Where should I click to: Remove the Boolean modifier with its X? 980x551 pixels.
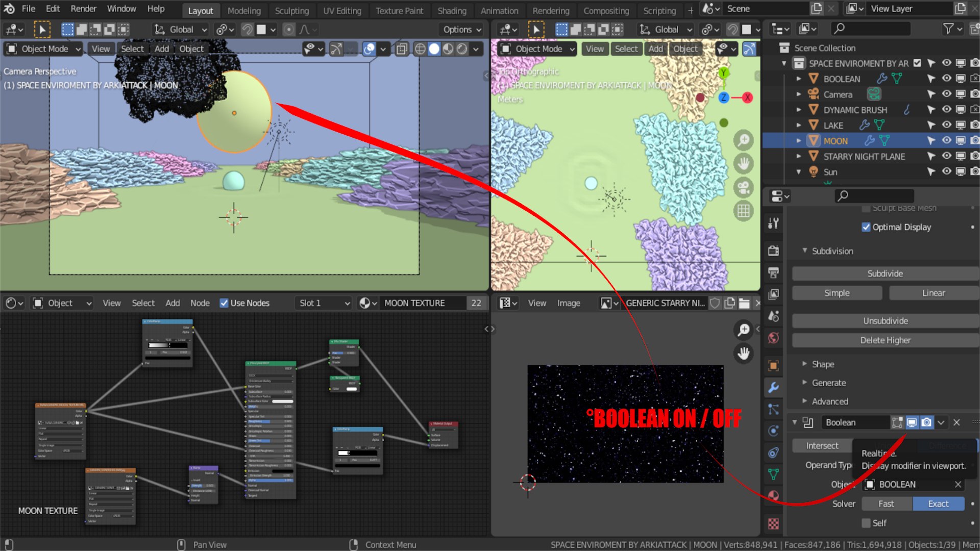957,422
